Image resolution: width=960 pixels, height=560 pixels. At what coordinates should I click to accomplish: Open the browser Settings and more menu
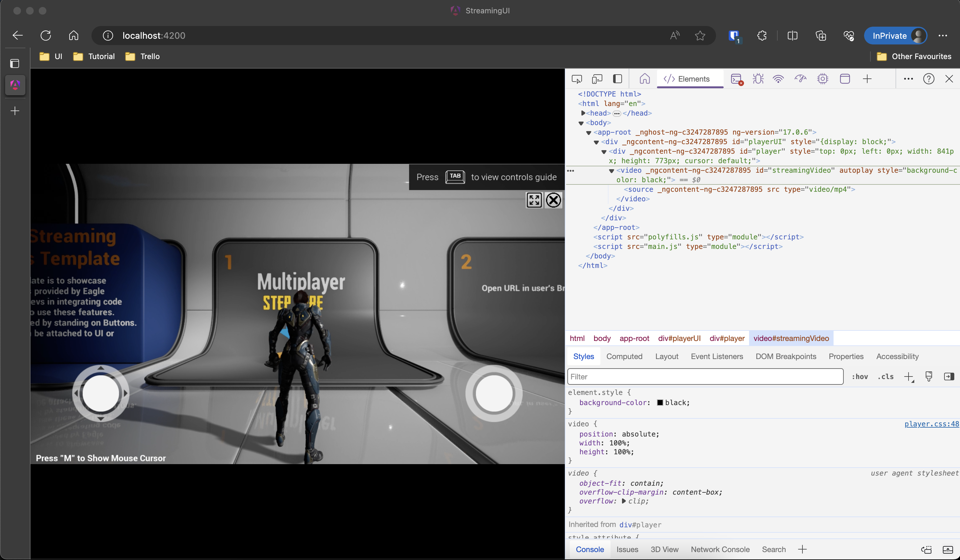943,36
